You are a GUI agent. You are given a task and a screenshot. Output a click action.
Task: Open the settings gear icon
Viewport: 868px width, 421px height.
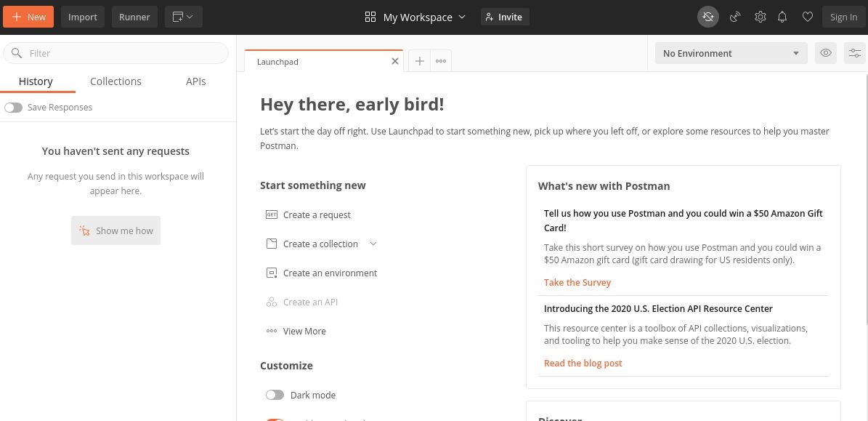[x=760, y=17]
